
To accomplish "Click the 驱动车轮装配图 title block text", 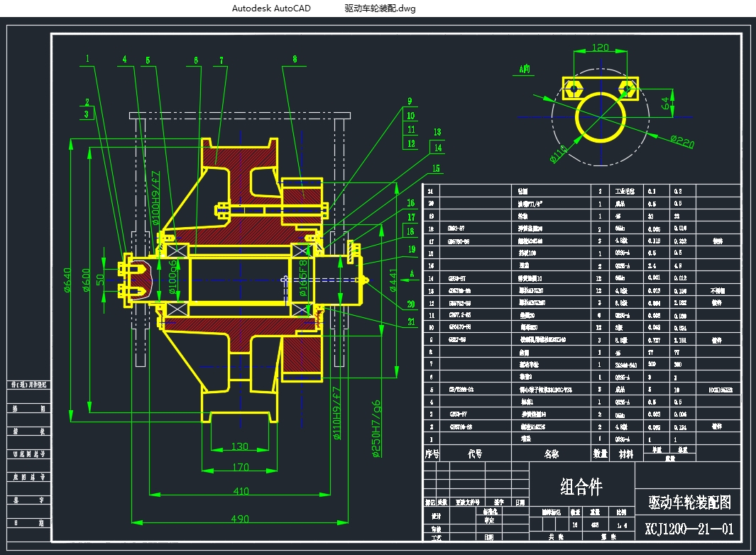I will click(x=689, y=502).
